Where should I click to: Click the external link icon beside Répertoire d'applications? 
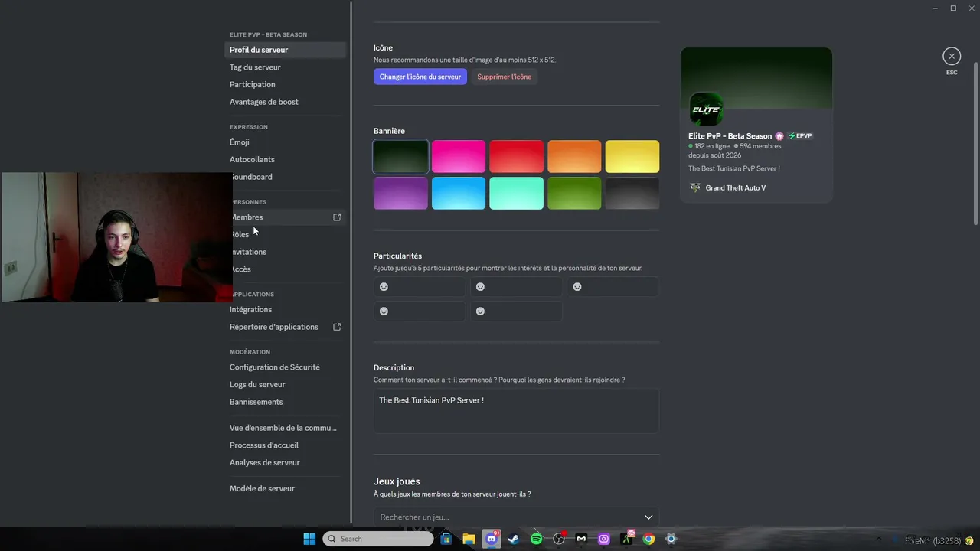(337, 327)
